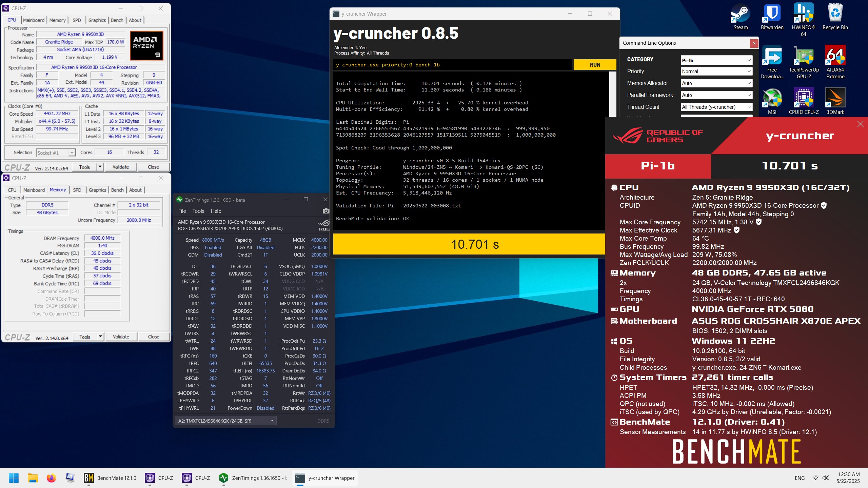Open the ZenTimings DIMM slot A2 dropdown
Viewport: 868px width, 488px height.
pyautogui.click(x=225, y=421)
